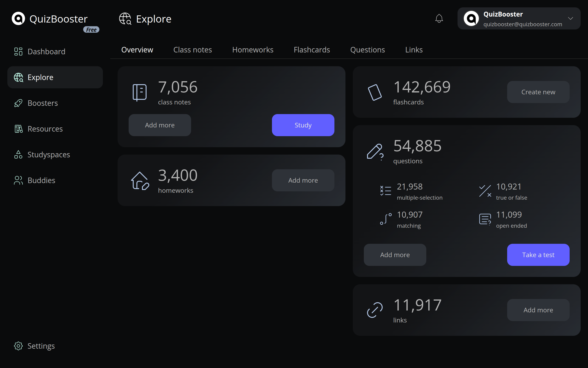Click the Settings gear icon
Image resolution: width=588 pixels, height=368 pixels.
pyautogui.click(x=18, y=346)
